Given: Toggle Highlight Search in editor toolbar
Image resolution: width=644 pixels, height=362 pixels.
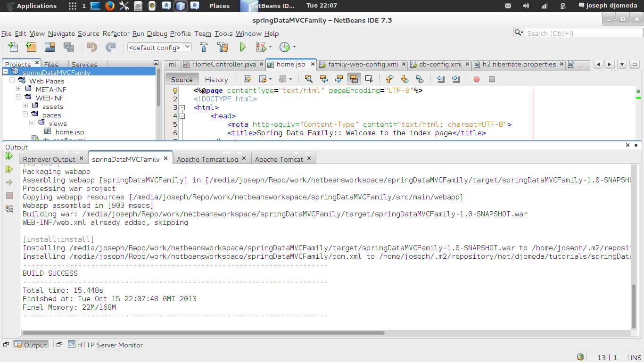Looking at the screenshot, I should (x=354, y=79).
